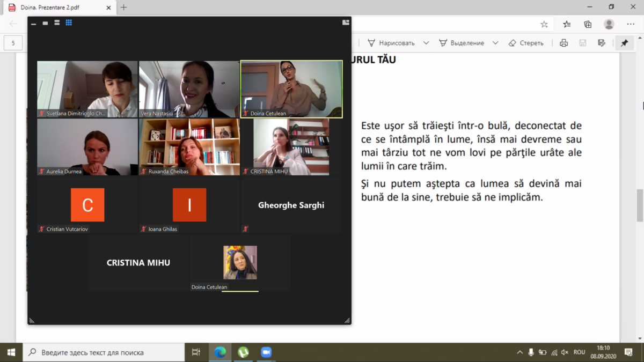Exit Zoom minimized window to full view
644x362 pixels.
(346, 23)
